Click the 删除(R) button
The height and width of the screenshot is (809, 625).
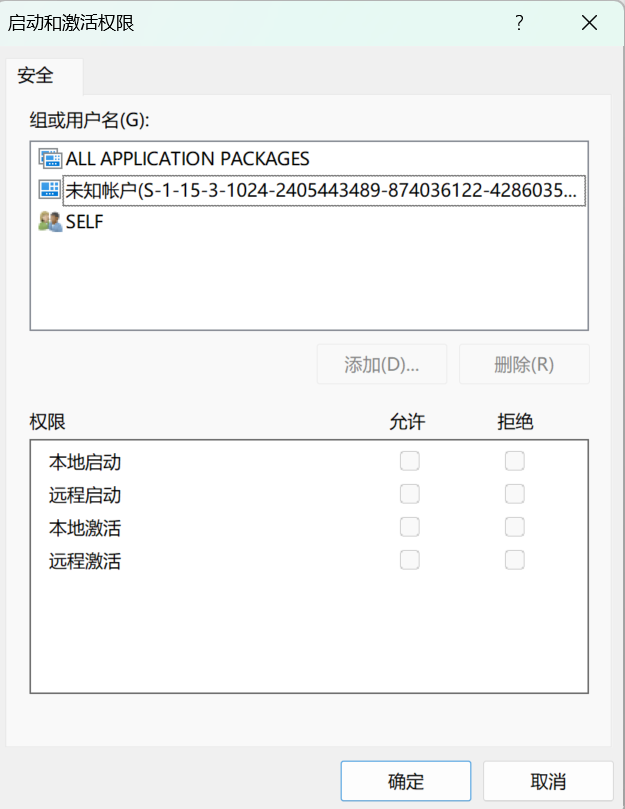click(x=524, y=363)
